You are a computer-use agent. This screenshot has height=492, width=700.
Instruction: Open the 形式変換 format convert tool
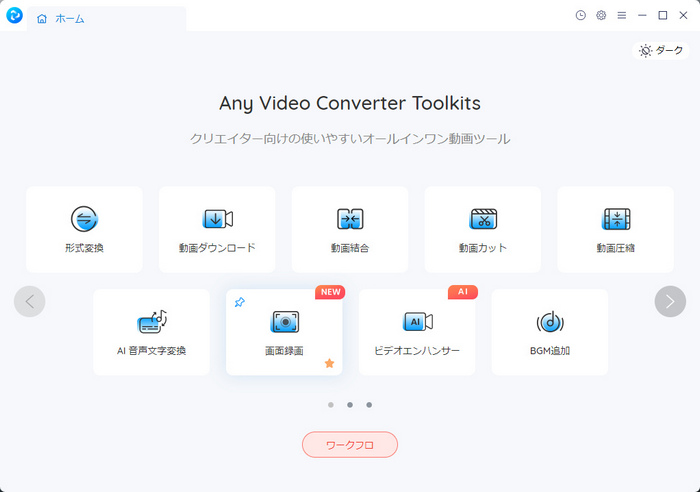click(x=84, y=229)
